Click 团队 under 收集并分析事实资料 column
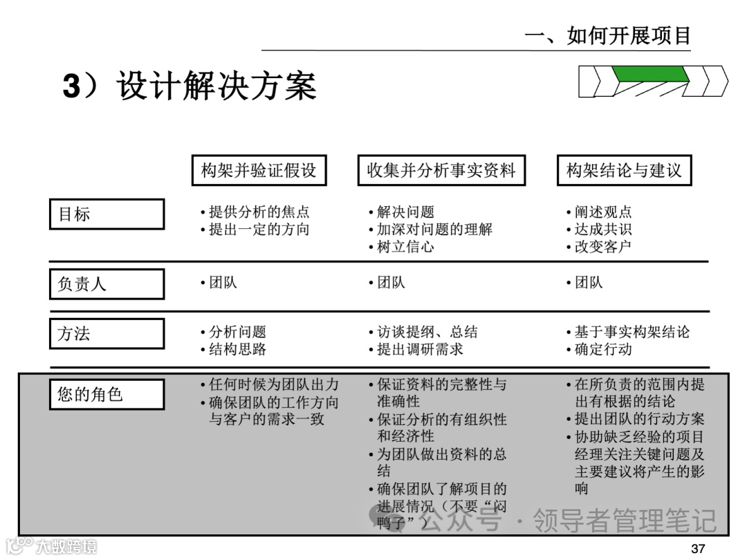The image size is (747, 560). click(x=387, y=282)
